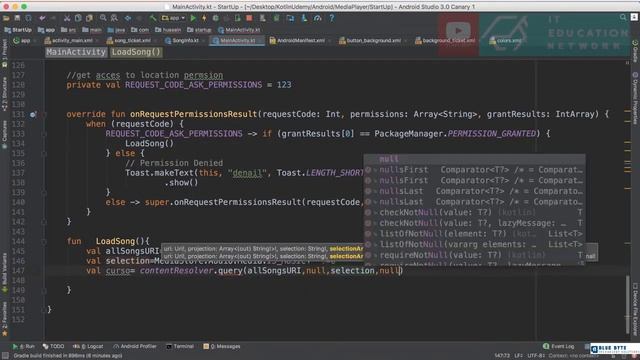Select the hussein package breadcrumb

[168, 30]
